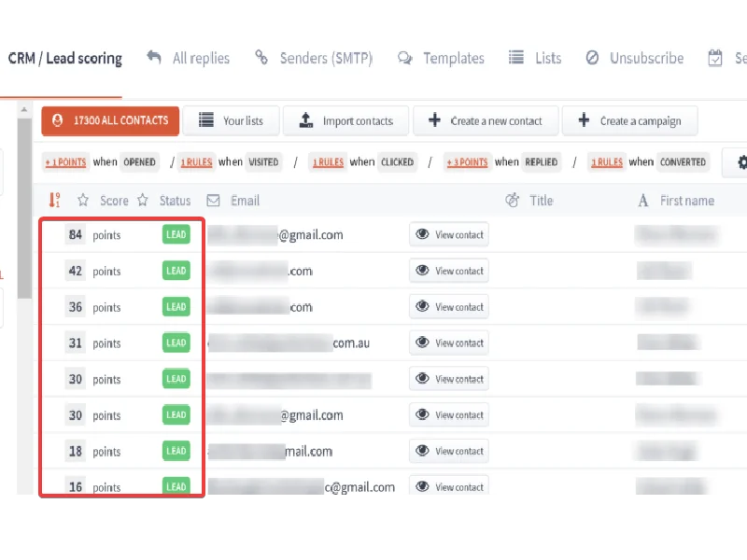Image resolution: width=747 pixels, height=560 pixels.
Task: Open the Lists tab
Action: point(548,58)
